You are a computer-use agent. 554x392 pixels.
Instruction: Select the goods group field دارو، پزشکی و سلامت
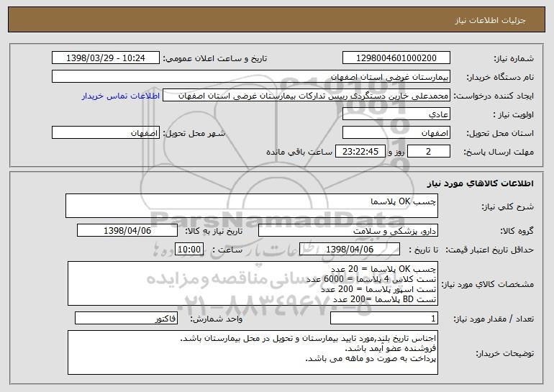click(348, 231)
